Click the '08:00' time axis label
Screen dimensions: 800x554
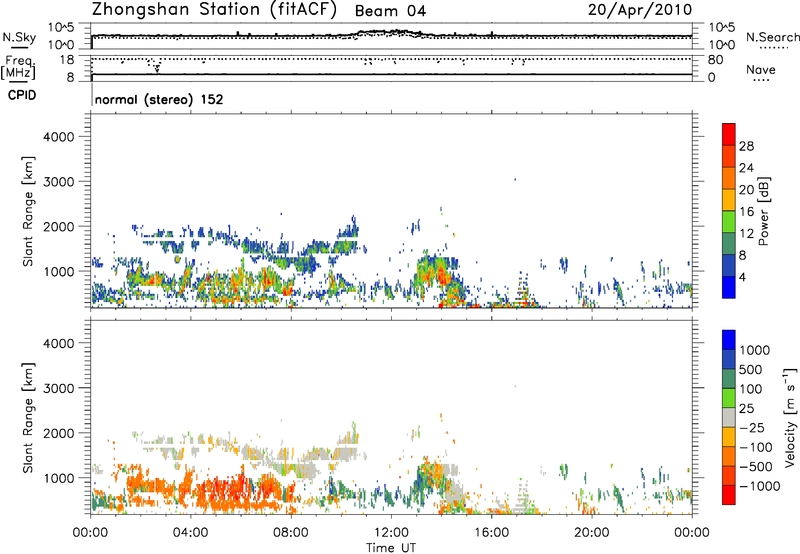pos(291,533)
